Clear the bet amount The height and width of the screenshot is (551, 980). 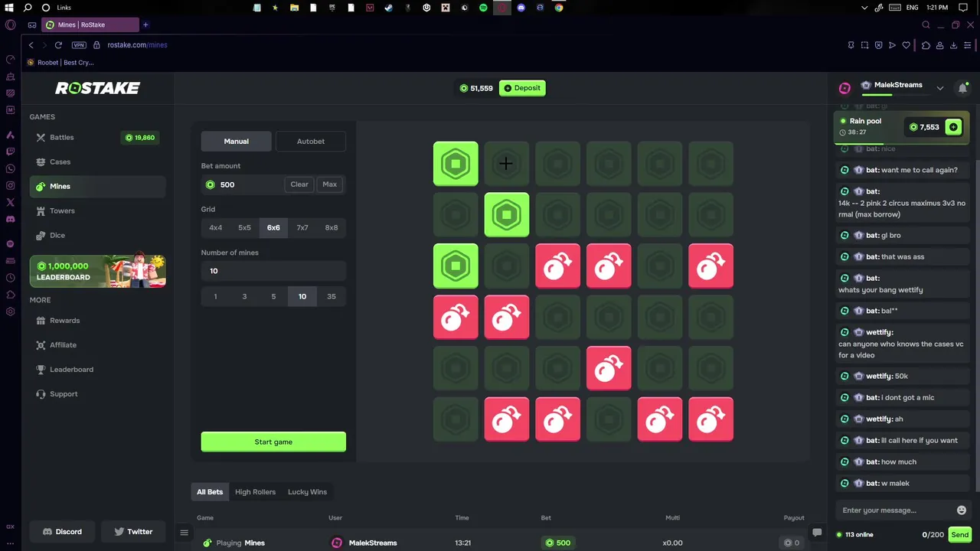pyautogui.click(x=299, y=184)
